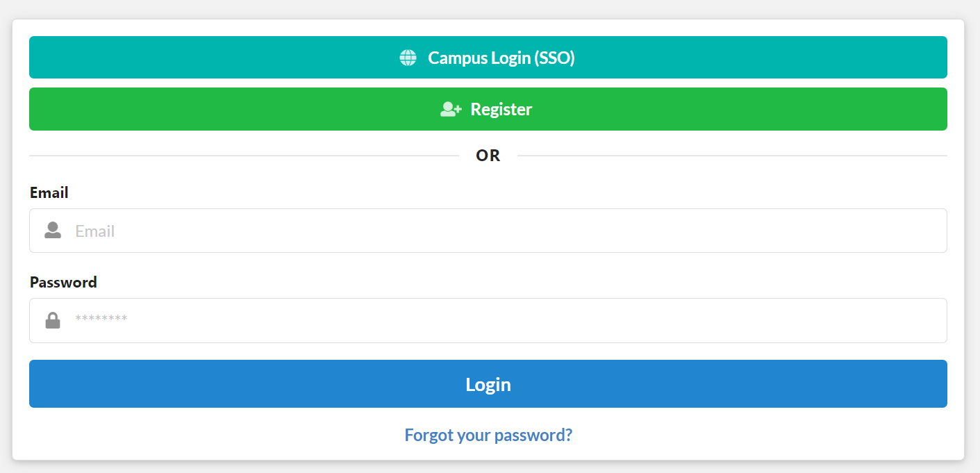Click the 'OR' divider text
The width and height of the screenshot is (980, 473).
(488, 156)
